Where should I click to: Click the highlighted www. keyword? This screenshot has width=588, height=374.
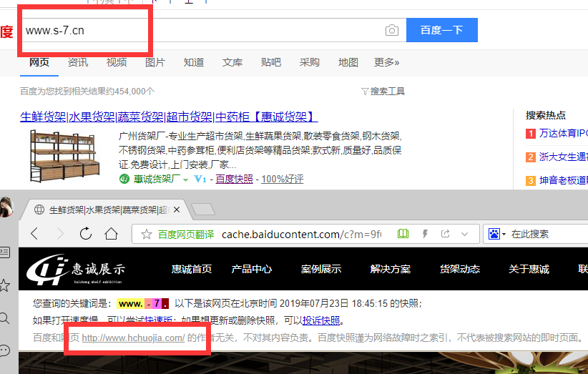[130, 303]
